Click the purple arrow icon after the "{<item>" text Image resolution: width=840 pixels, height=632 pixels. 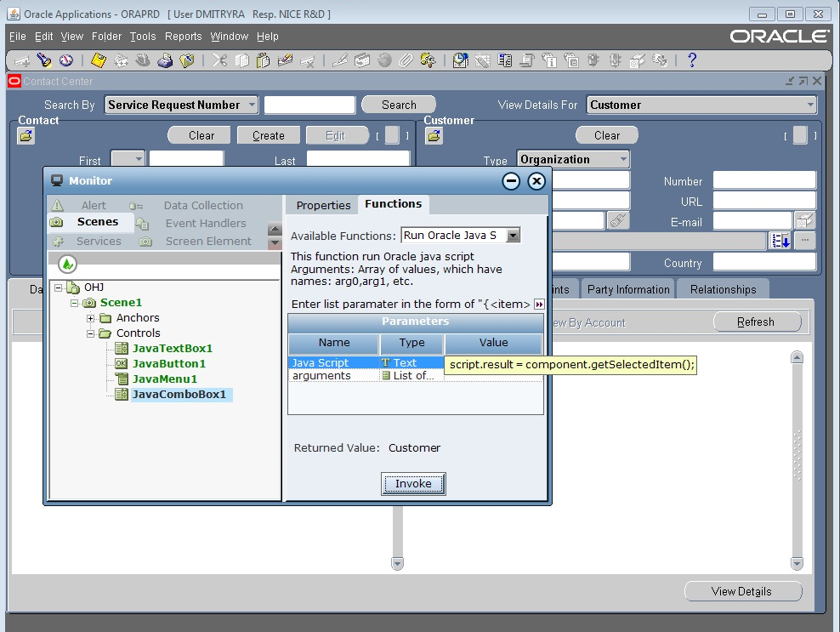(x=539, y=305)
